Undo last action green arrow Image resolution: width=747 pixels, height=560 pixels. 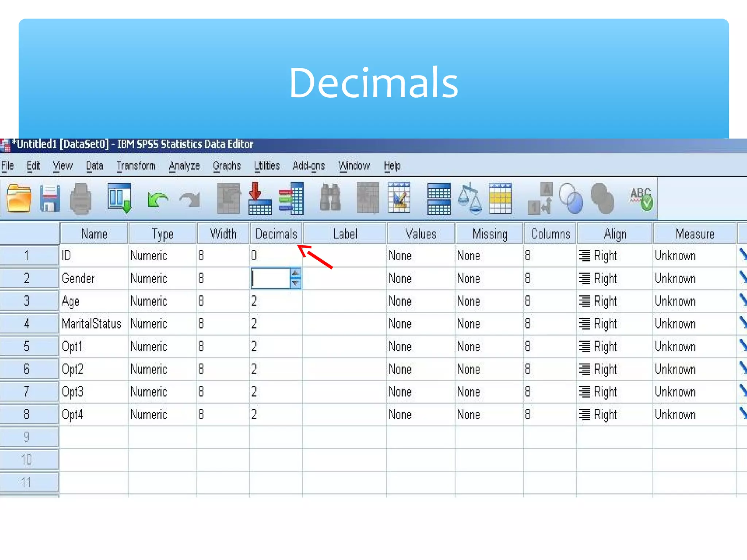pos(158,200)
